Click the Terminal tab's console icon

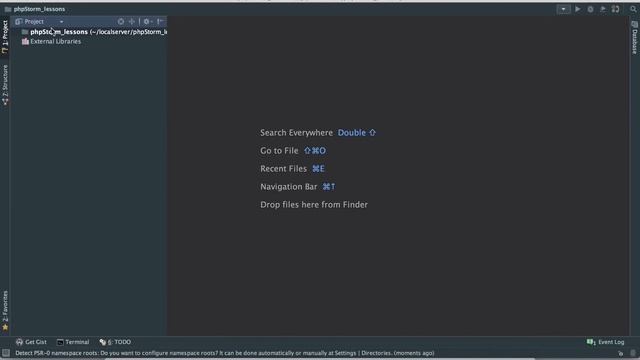60,342
